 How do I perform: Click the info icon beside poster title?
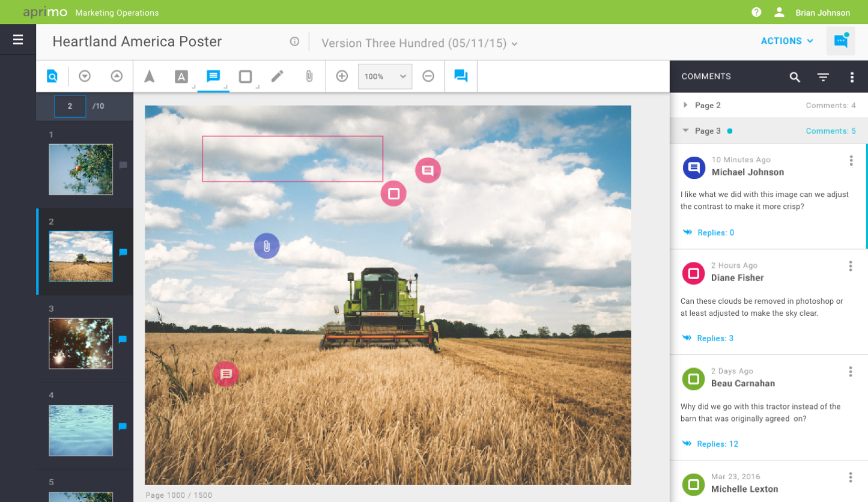click(x=294, y=41)
